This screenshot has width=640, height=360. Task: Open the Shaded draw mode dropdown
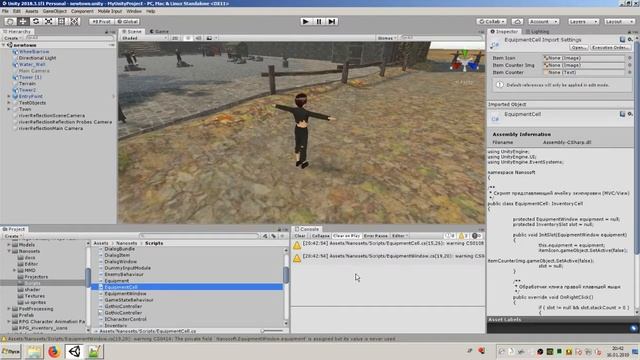coord(144,38)
